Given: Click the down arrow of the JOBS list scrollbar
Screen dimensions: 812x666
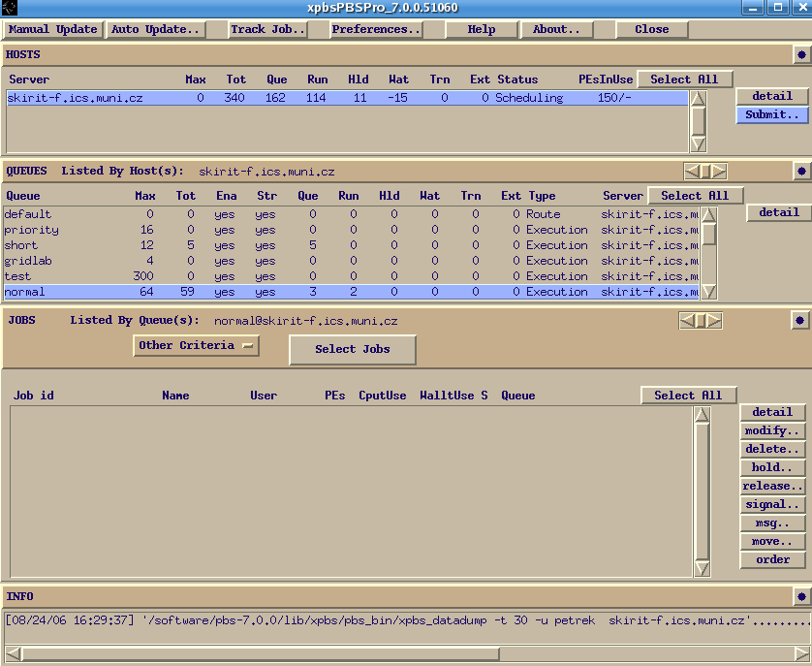Looking at the screenshot, I should pos(702,568).
